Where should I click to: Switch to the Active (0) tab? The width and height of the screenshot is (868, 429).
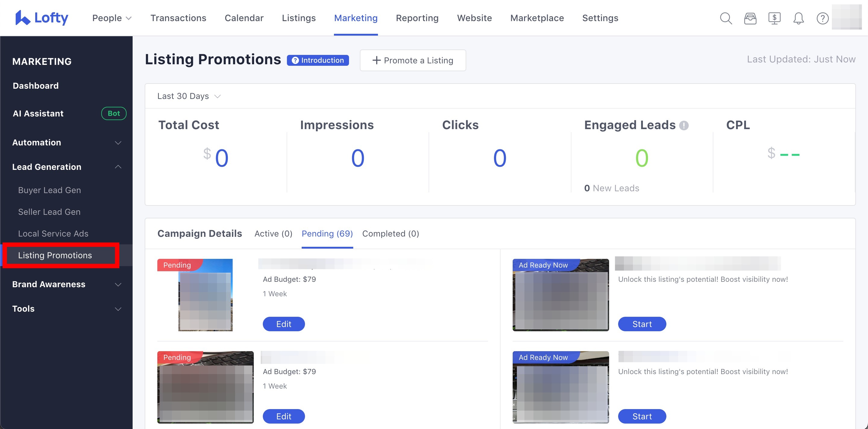(x=273, y=234)
